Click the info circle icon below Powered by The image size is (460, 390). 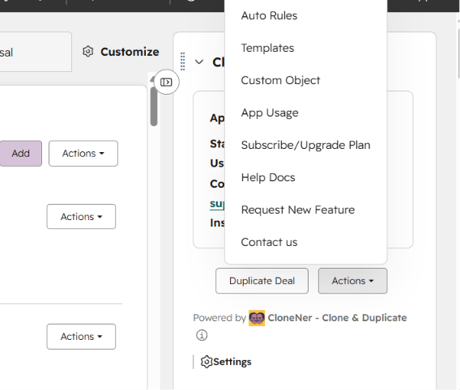[x=202, y=335]
